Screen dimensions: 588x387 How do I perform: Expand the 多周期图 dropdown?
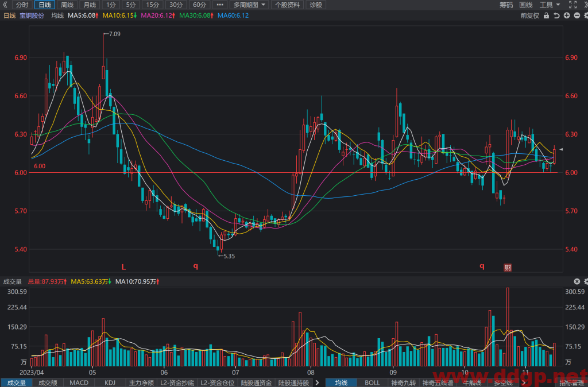point(249,5)
